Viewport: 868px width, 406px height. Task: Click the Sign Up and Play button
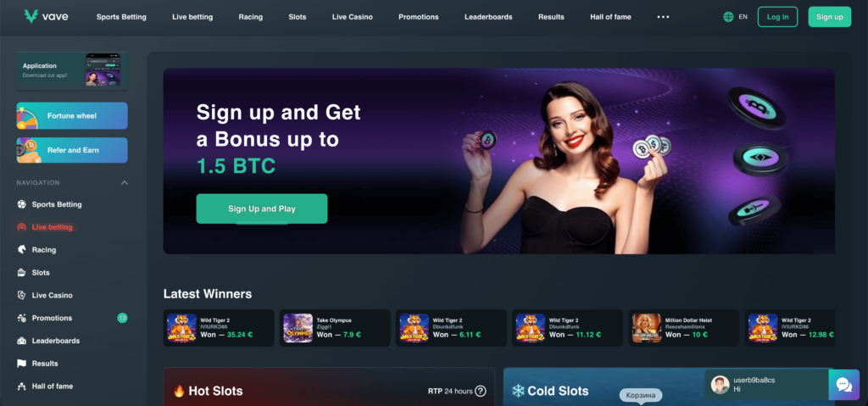coord(262,209)
